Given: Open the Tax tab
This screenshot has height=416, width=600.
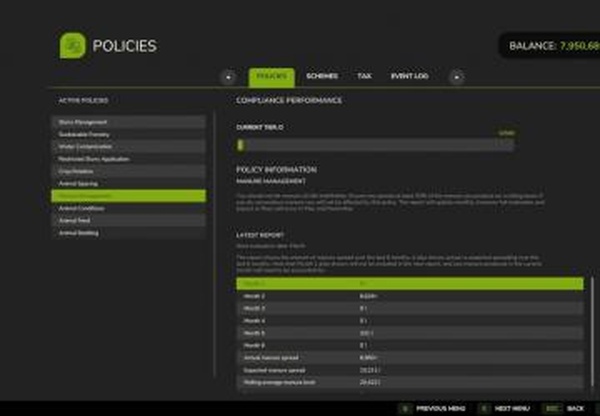Looking at the screenshot, I should (364, 76).
